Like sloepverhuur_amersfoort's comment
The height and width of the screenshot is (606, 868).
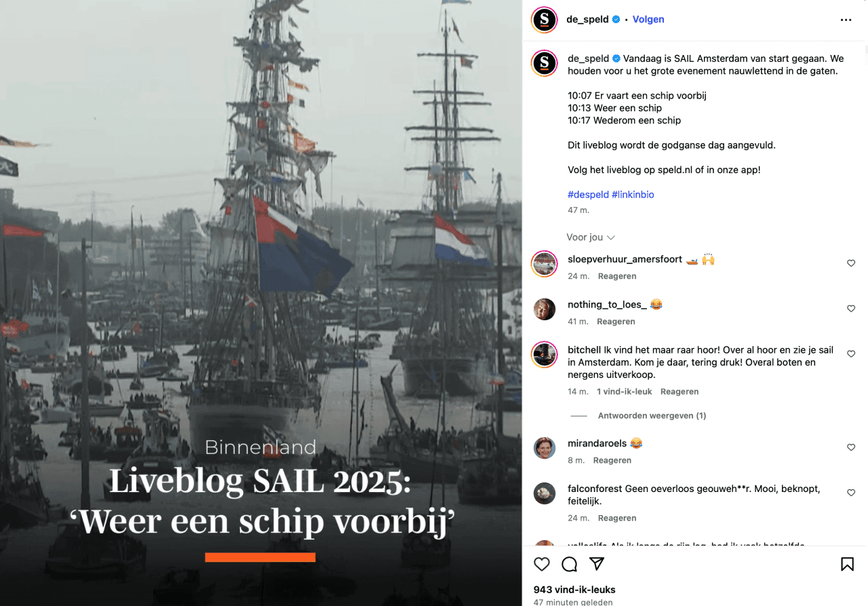tap(851, 263)
